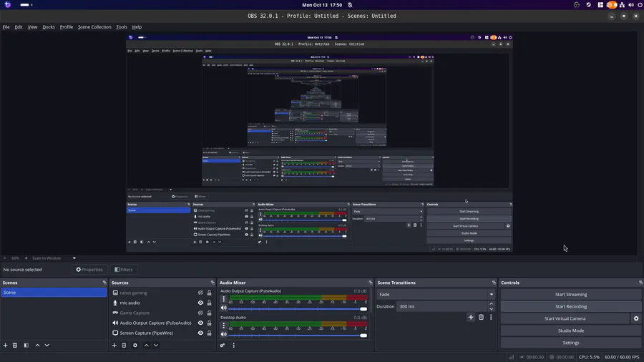Toggle lock on ralsei gaming source

pyautogui.click(x=209, y=293)
